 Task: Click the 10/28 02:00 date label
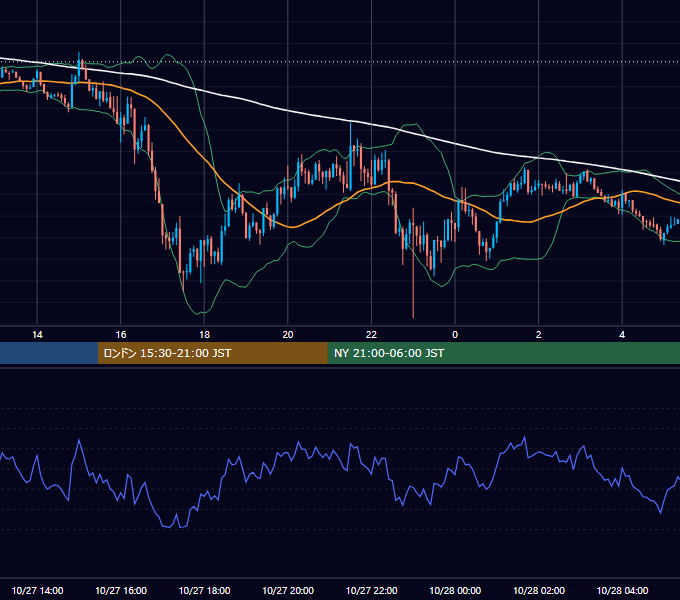539,590
